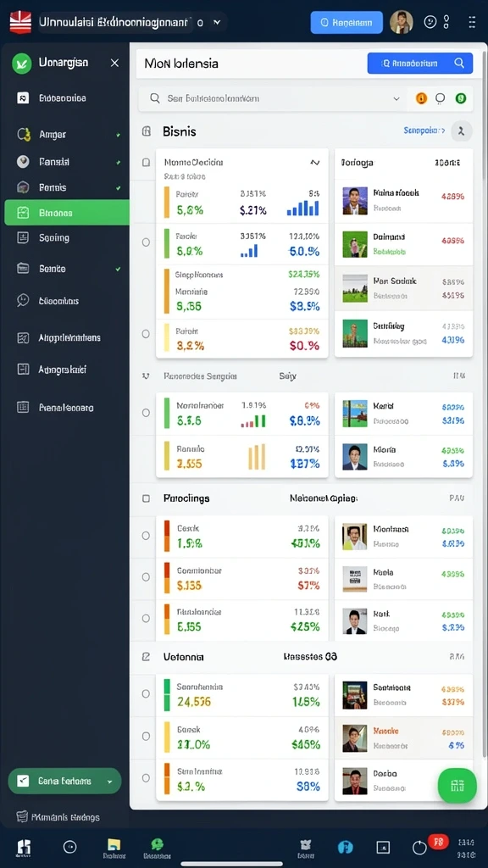The height and width of the screenshot is (868, 488).
Task: Click the Aliopriehrnians chart icon in sidebar
Action: pos(23,337)
